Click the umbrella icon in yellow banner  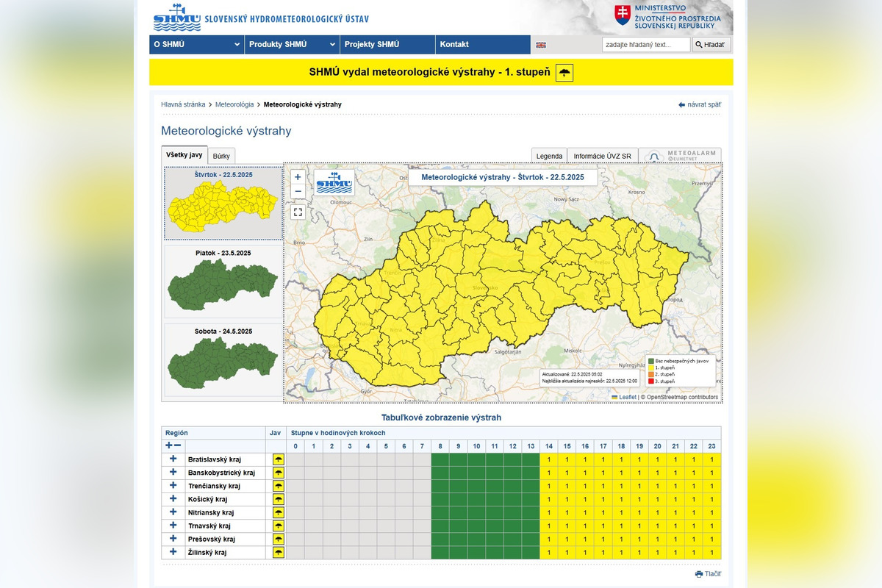point(564,72)
